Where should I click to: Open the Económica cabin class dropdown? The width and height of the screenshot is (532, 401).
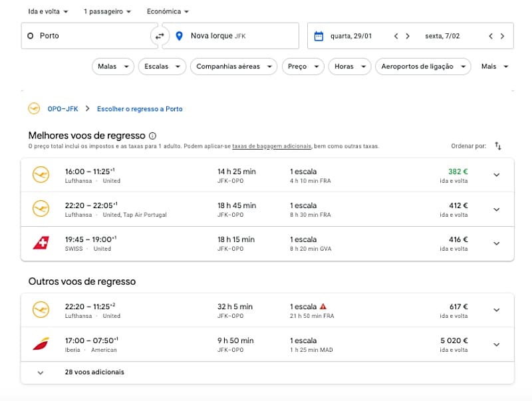pos(166,11)
